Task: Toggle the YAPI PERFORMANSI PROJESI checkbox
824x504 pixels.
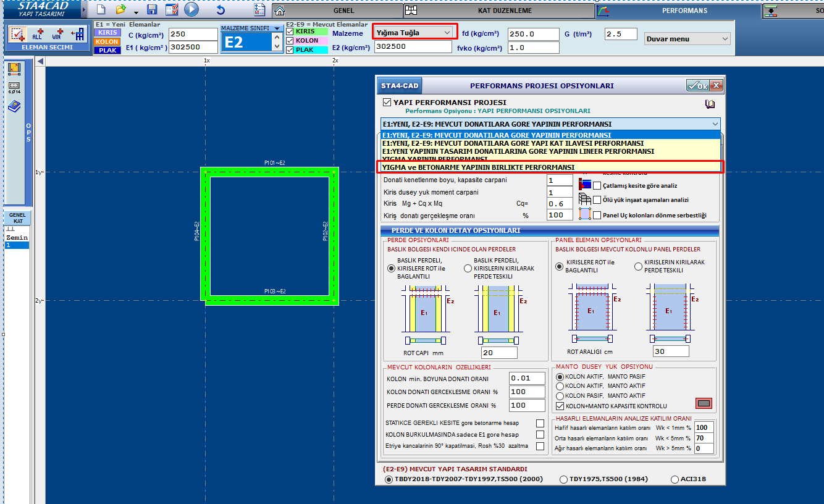Action: point(387,102)
